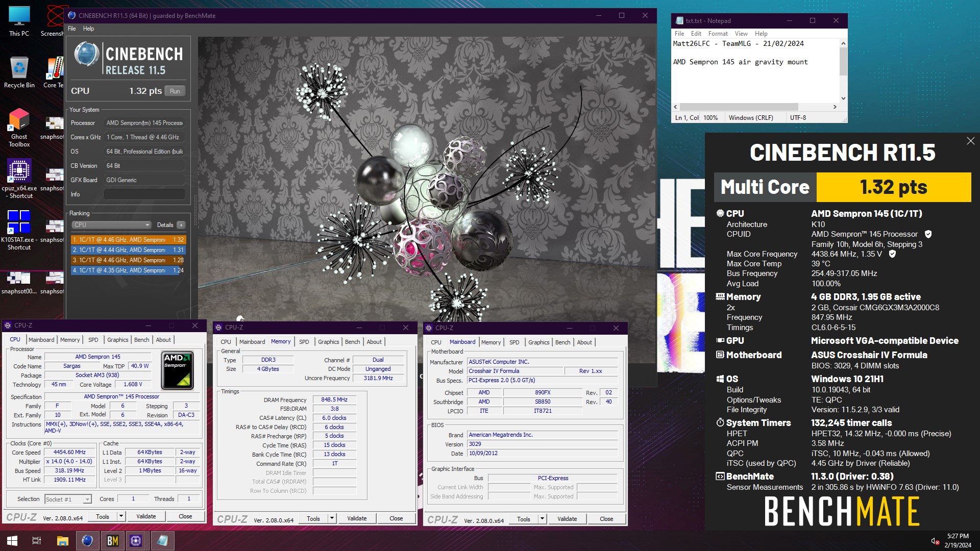Select ranking entry scoring 1.32
The width and height of the screenshot is (980, 551).
[x=128, y=240]
